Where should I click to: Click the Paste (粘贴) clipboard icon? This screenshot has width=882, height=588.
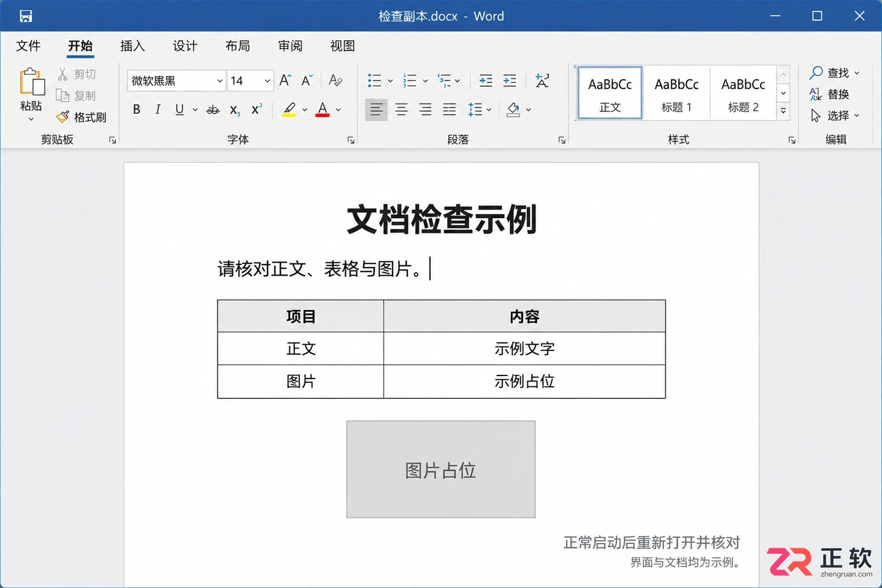coord(32,81)
